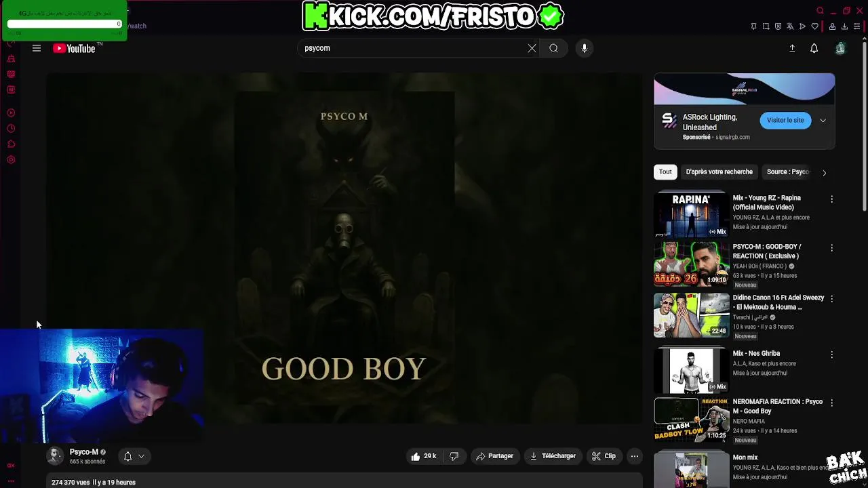Click the Clip scissors button
The height and width of the screenshot is (488, 868).
604,456
